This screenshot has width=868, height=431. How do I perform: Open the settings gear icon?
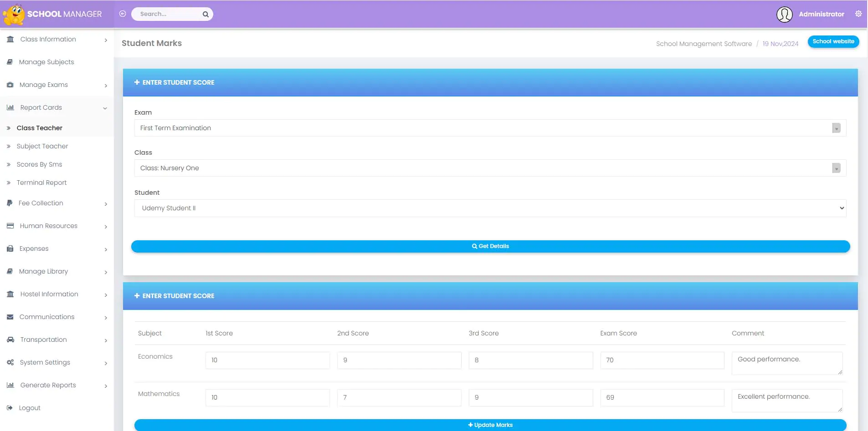tap(858, 14)
